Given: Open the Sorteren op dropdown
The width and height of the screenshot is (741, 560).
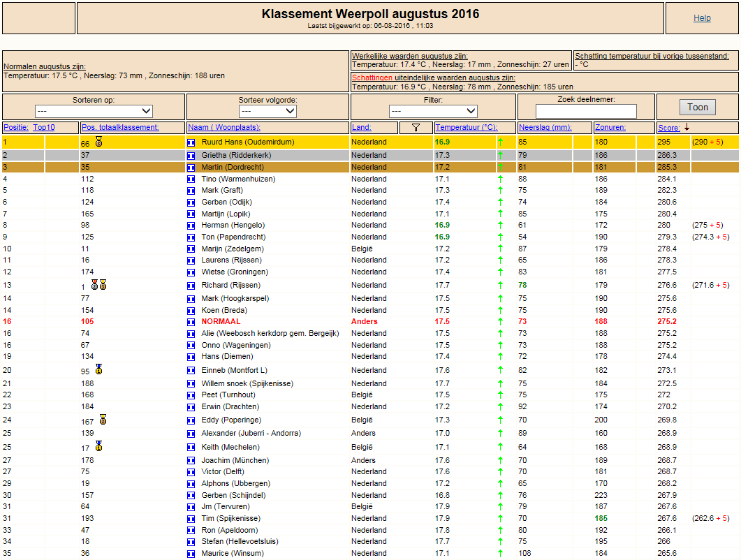Looking at the screenshot, I should [x=94, y=111].
